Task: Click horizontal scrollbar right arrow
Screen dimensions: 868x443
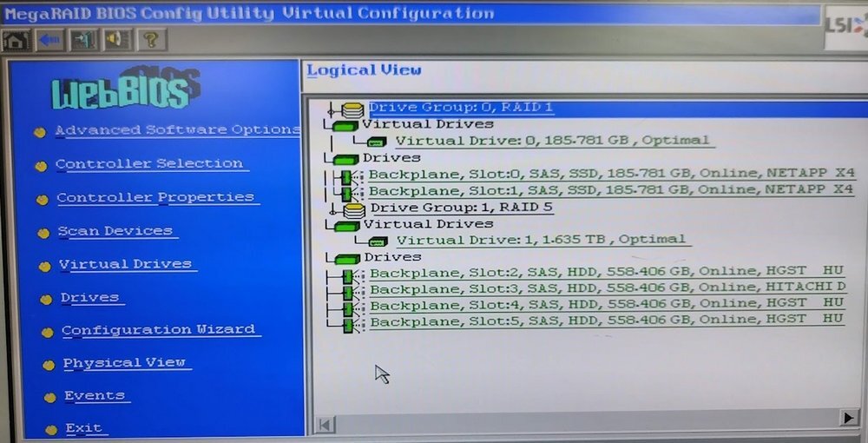Action: click(x=849, y=418)
